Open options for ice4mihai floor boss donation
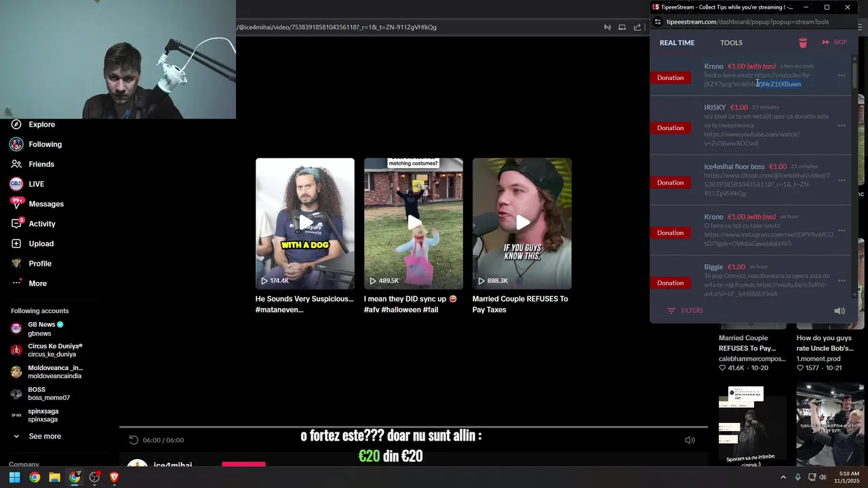Screen dimensions: 868x488 pyautogui.click(x=842, y=180)
